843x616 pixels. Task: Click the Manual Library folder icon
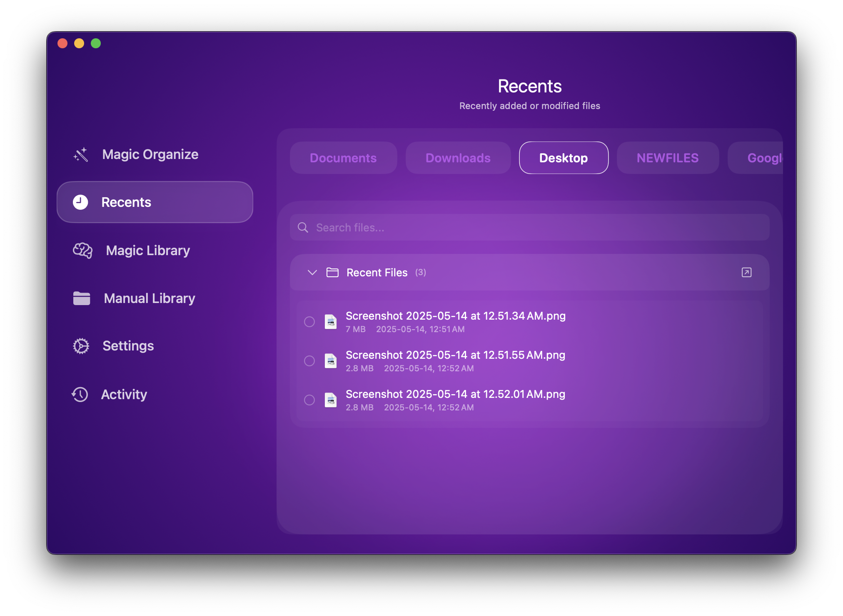[82, 298]
